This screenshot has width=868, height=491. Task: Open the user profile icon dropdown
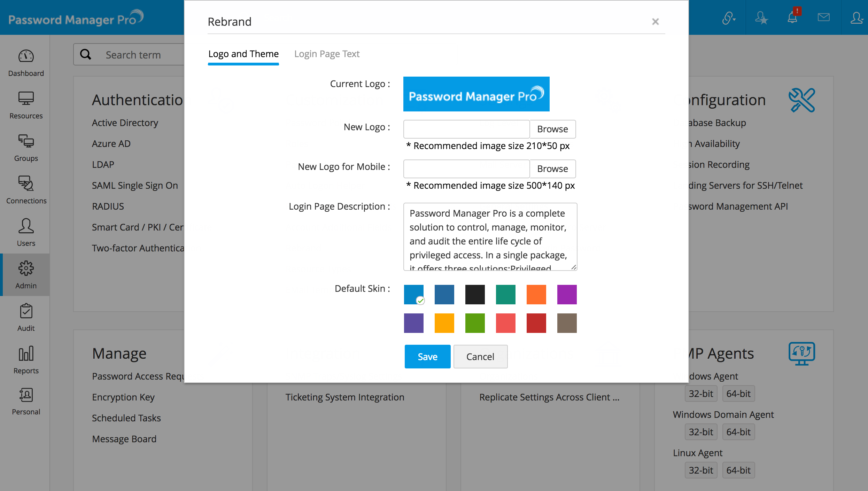[x=856, y=17]
